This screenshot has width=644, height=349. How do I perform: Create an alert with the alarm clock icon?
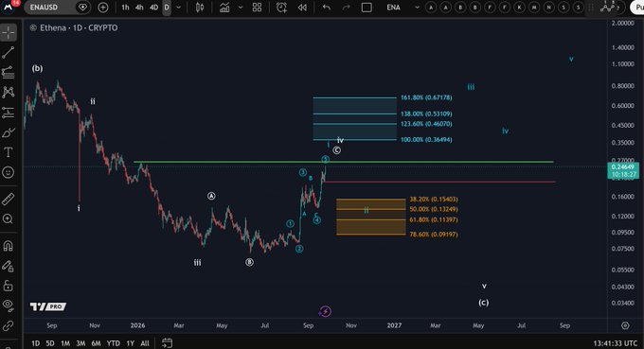pos(281,8)
